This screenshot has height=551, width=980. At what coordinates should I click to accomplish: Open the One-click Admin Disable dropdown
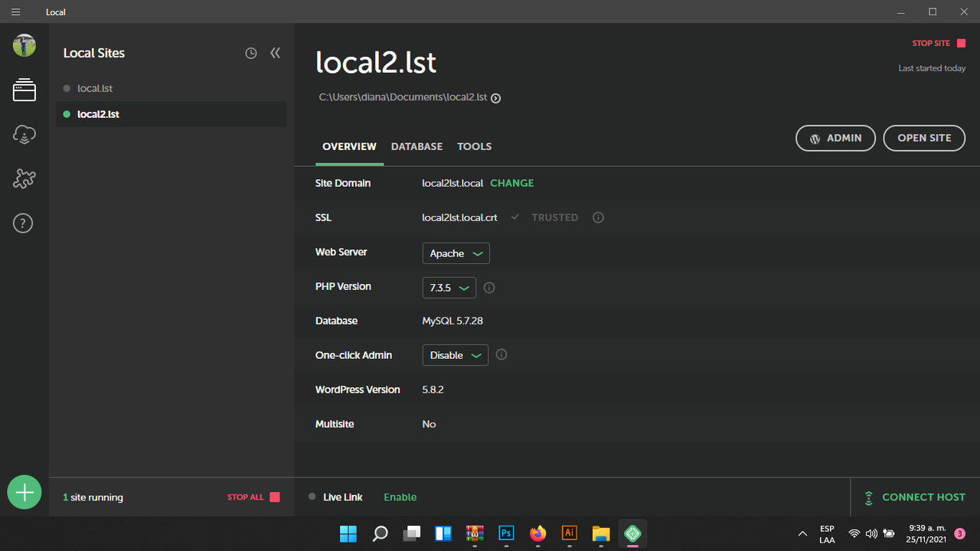pos(456,355)
